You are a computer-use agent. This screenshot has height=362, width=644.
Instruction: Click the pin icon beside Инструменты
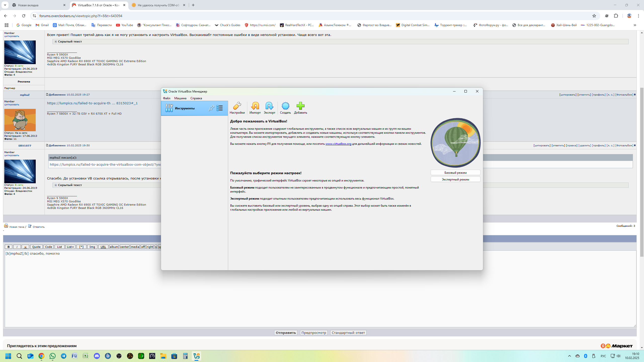coord(211,108)
